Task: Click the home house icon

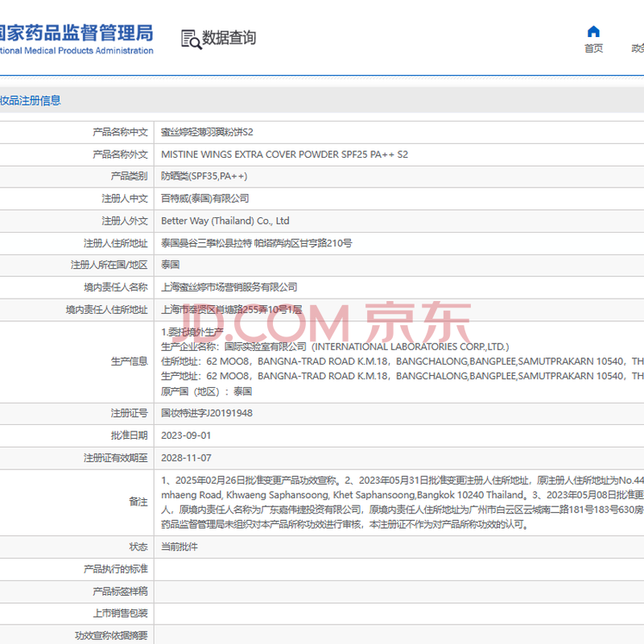Action: tap(593, 31)
